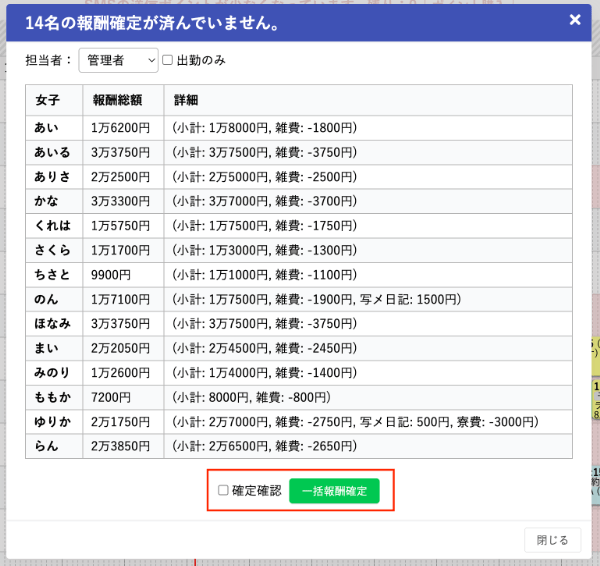600x566 pixels.
Task: Close the dialog with the X icon
Action: pos(574,20)
